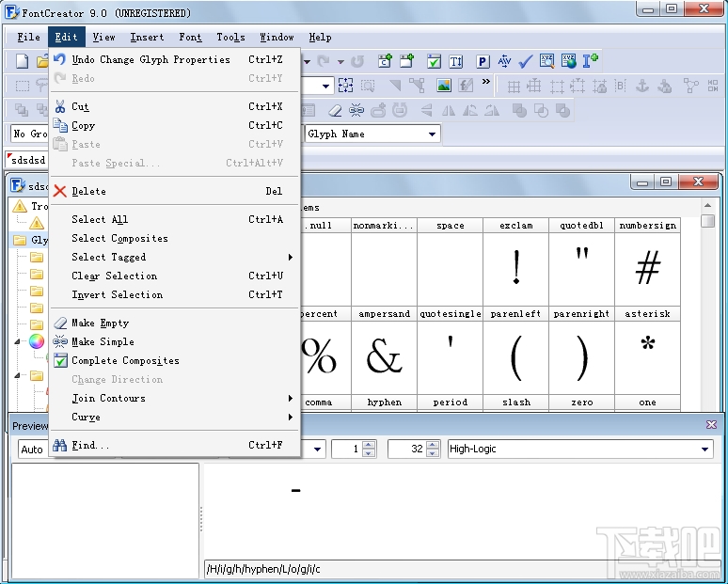Click the Insert Characters toolbar icon
This screenshot has width=728, height=584.
tap(385, 61)
